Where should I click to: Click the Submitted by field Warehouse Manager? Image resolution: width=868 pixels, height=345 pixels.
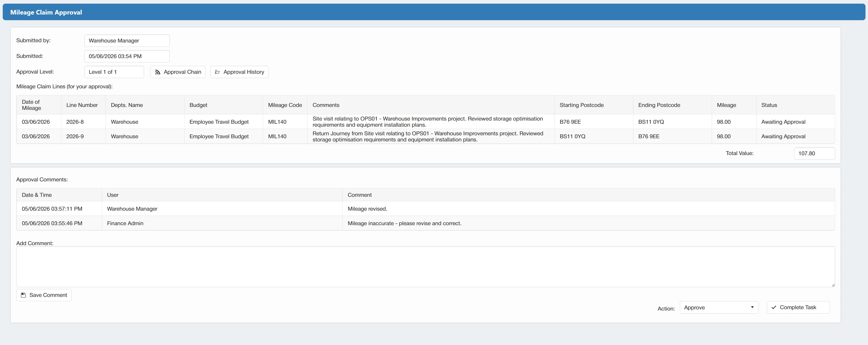coord(127,41)
